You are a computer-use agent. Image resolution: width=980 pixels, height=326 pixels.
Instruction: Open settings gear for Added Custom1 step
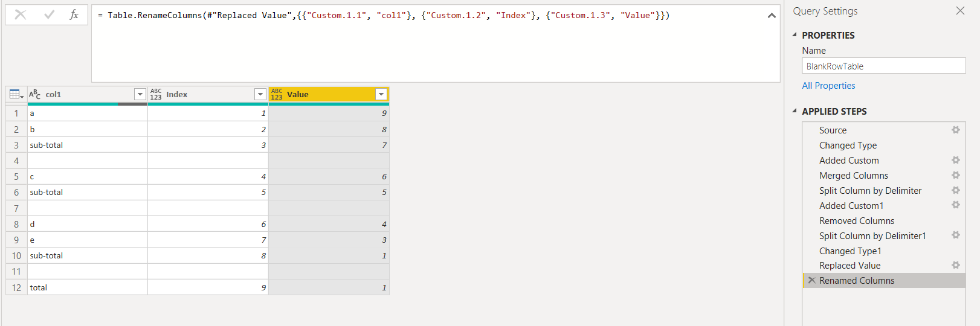coord(956,205)
